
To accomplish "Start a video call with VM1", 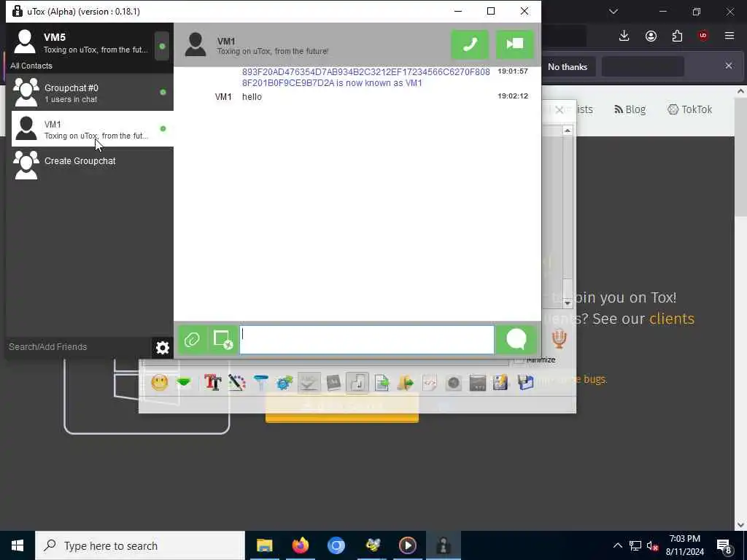I will click(x=514, y=44).
